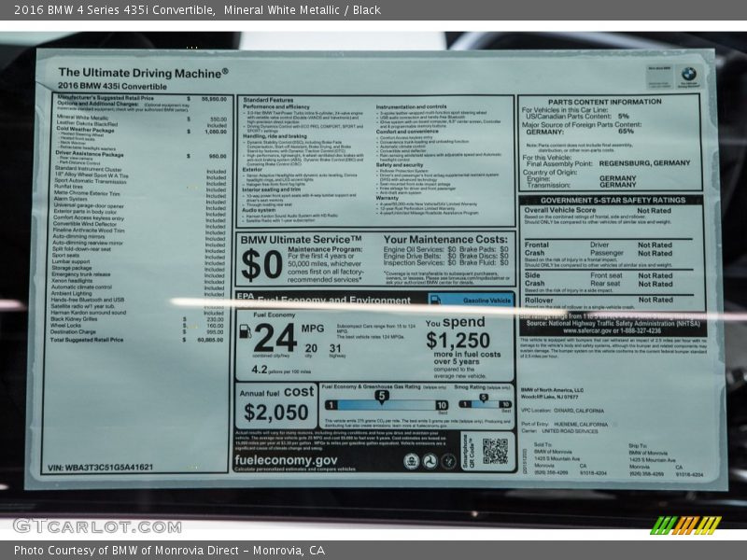Click the 'BMW Ultimate Service' heading
Screen dimensions: 747x560
[301, 240]
